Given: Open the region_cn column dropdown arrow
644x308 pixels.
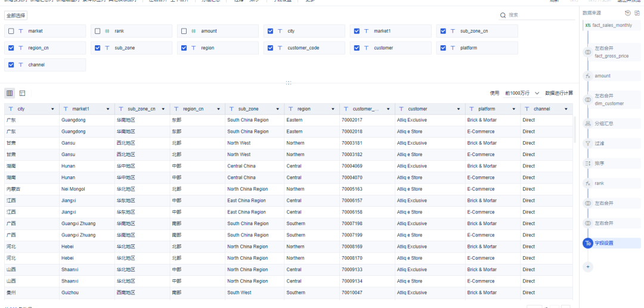Looking at the screenshot, I should click(218, 110).
